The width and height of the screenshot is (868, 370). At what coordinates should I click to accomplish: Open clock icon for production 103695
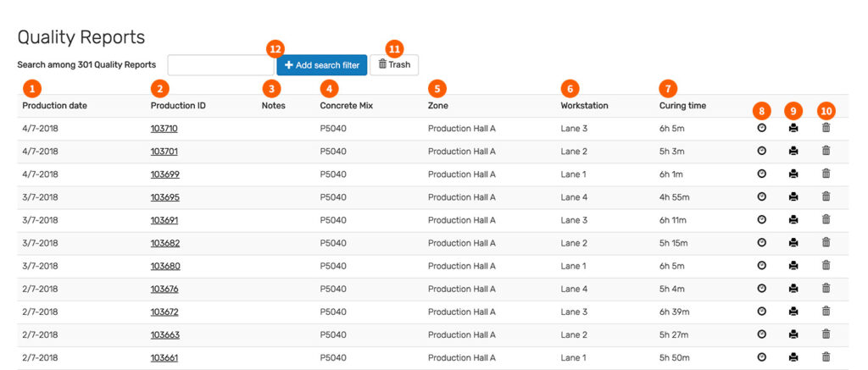[762, 196]
